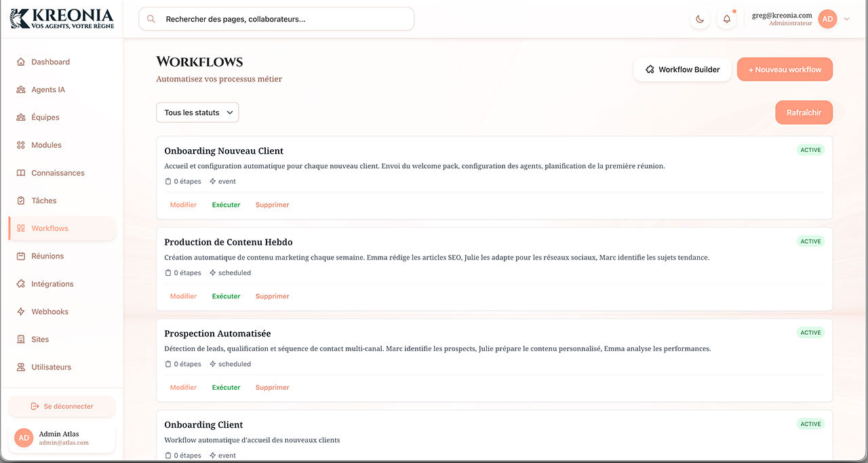
Task: Toggle dark mode with the moon icon
Action: pos(699,18)
